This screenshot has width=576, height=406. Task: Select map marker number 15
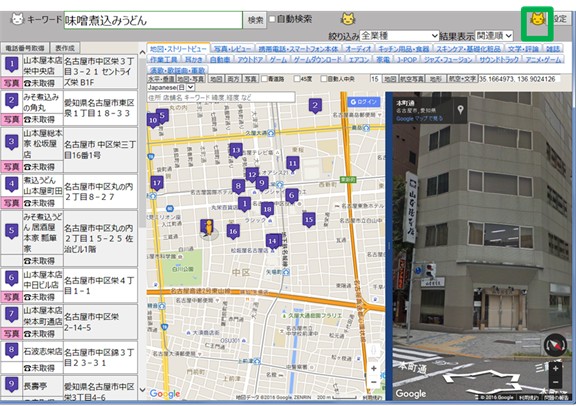309,220
